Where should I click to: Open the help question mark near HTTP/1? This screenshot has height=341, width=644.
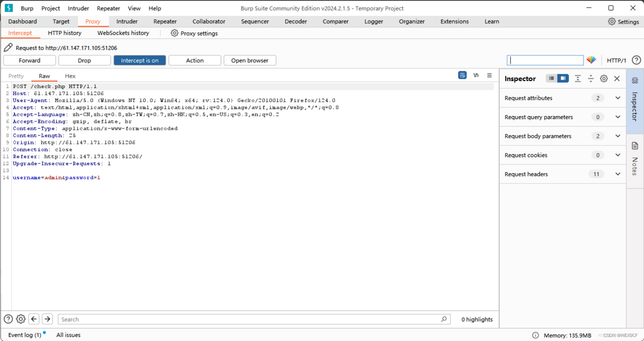coord(636,60)
